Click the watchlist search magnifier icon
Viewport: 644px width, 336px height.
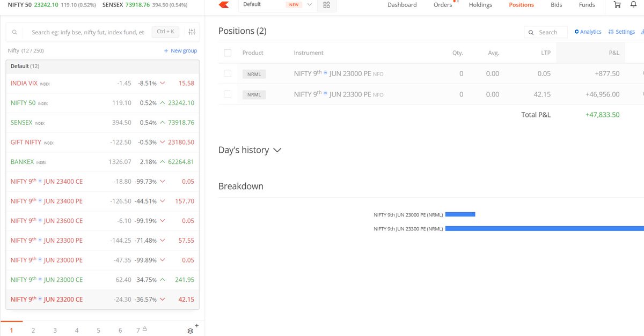(14, 32)
